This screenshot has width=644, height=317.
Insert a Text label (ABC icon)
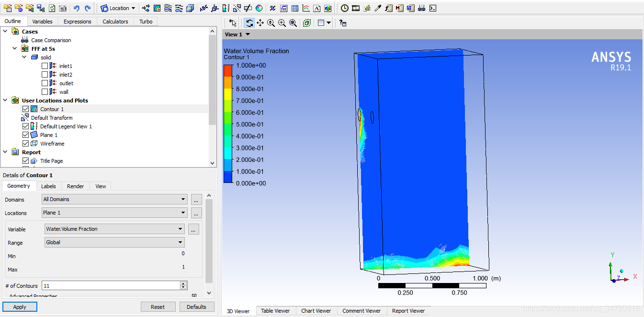click(x=204, y=8)
